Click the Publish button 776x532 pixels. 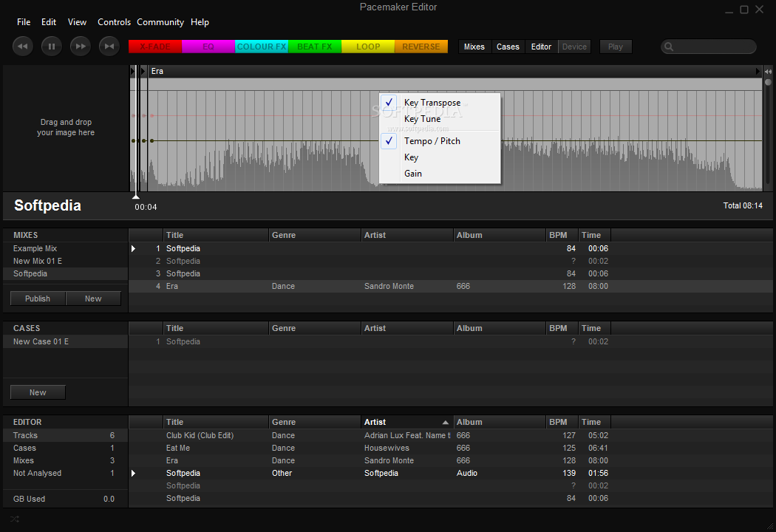(38, 299)
